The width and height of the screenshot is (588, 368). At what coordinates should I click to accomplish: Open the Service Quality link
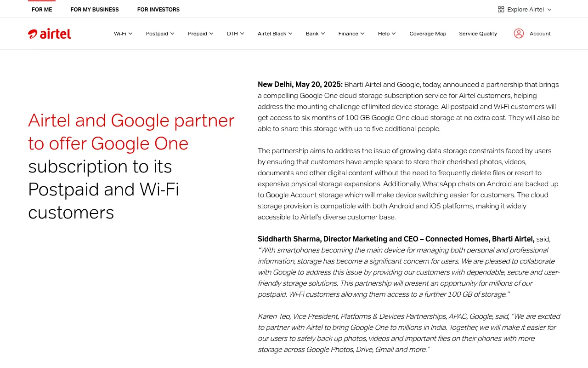point(478,34)
